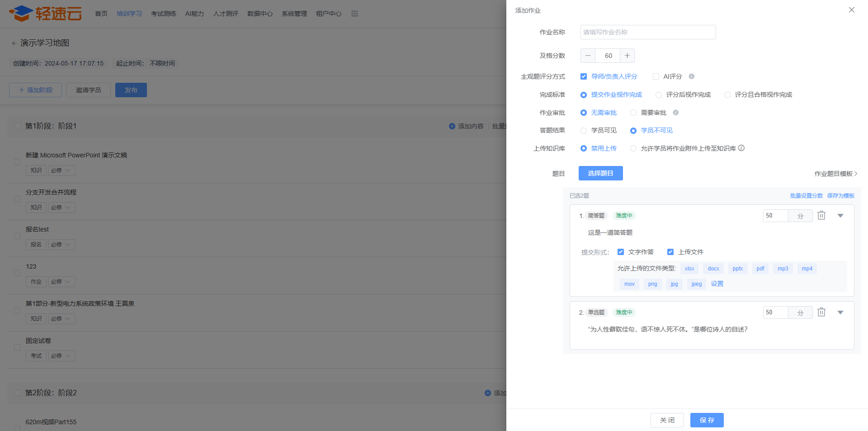Expand question 2 with its arrow
868x431 pixels.
pyautogui.click(x=840, y=313)
